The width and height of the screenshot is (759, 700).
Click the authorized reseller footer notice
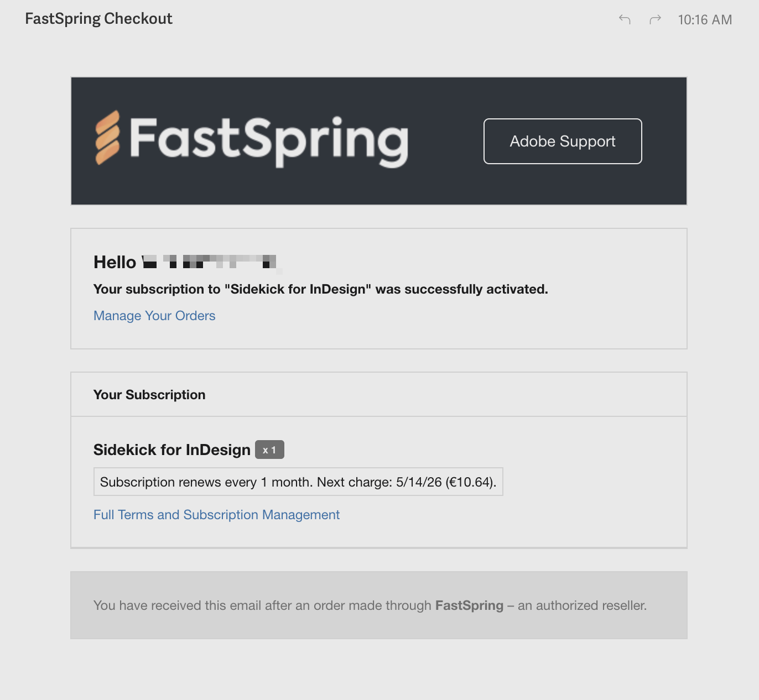(370, 605)
